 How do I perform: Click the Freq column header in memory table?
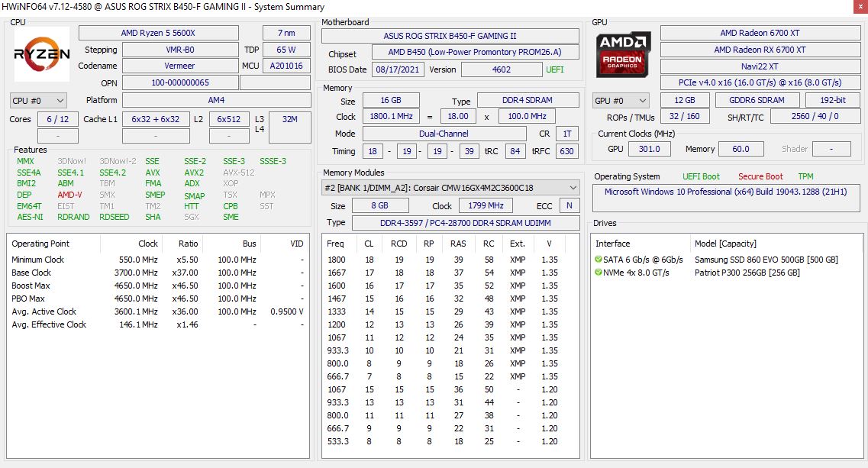click(x=340, y=244)
